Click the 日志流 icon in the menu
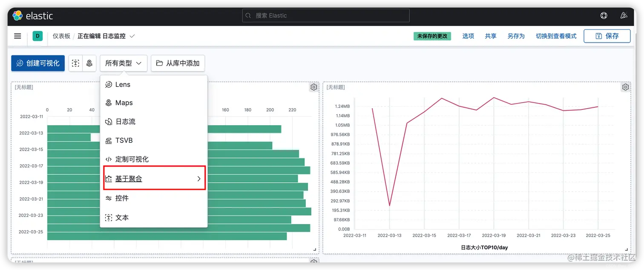 109,122
